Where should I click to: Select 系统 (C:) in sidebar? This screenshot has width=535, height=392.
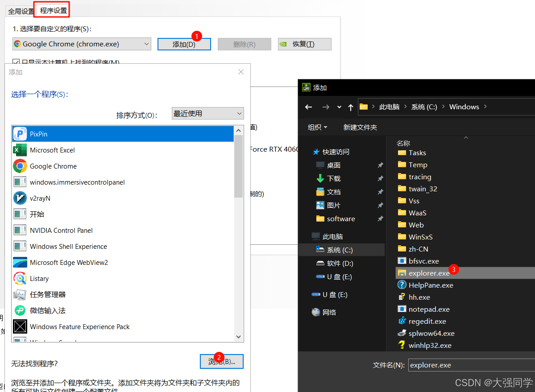pos(341,250)
